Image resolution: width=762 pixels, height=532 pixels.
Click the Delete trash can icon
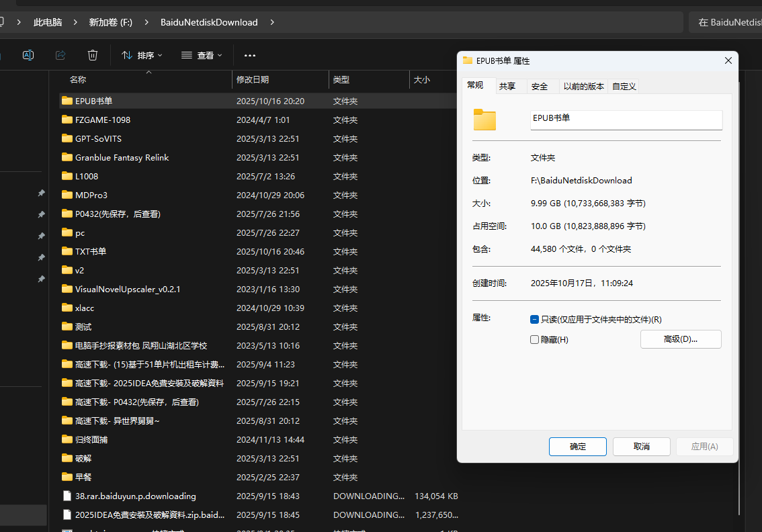93,55
